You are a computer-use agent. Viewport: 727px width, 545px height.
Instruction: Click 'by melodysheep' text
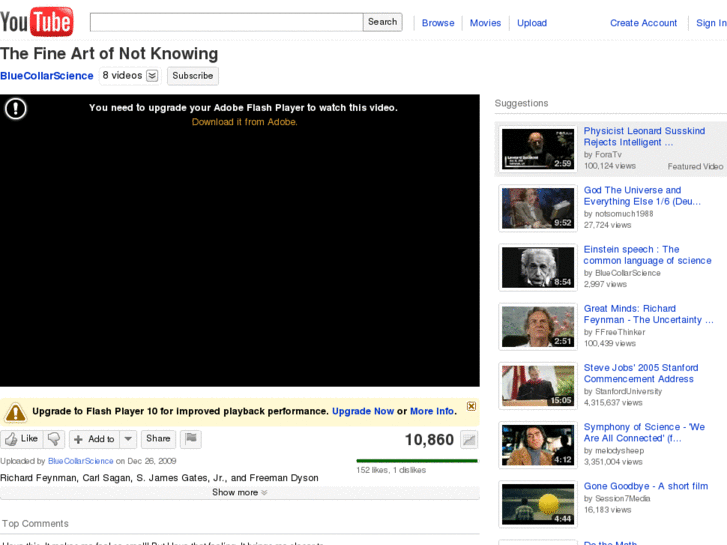pos(613,450)
